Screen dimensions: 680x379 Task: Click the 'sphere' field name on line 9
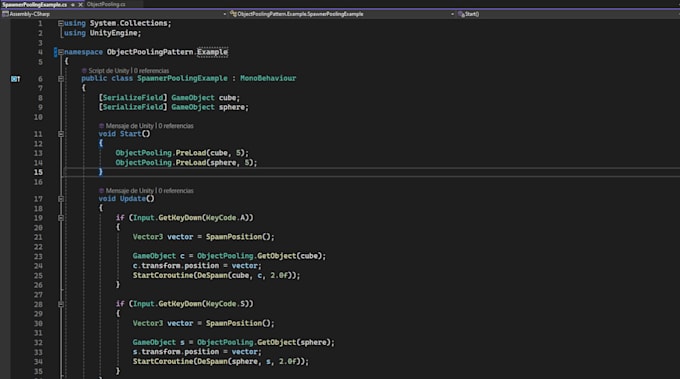coord(232,108)
